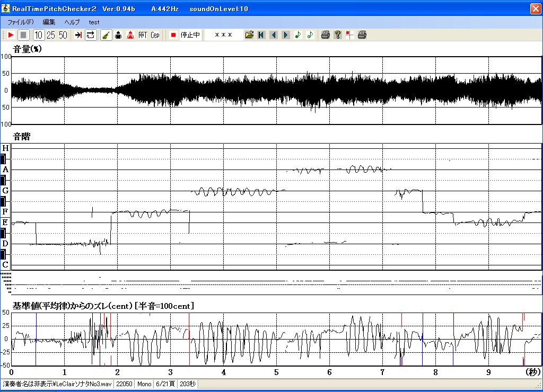The image size is (543, 392).
Task: Open help with question mark icon
Action: pos(338,35)
